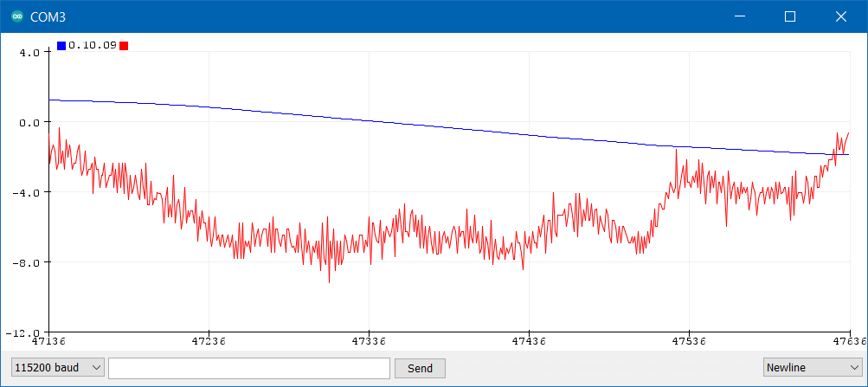The image size is (868, 387).
Task: Click the 47336 x-axis tick label
Action: (370, 342)
